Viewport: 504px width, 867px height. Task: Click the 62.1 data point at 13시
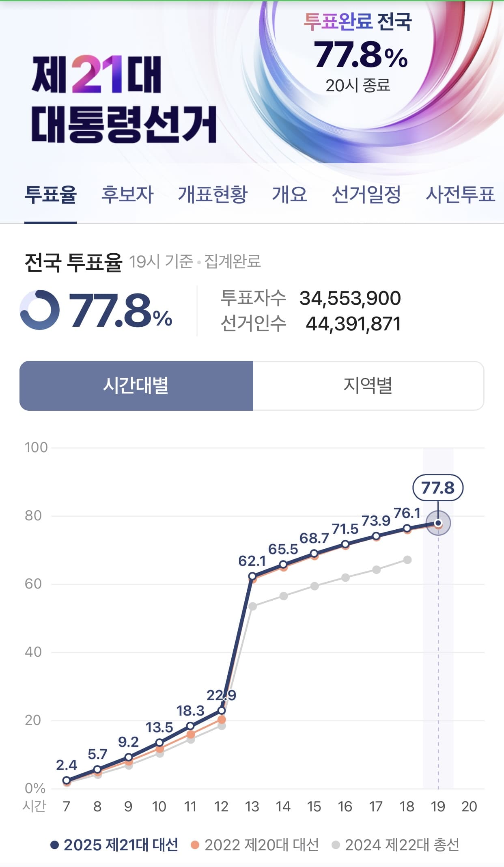tap(252, 576)
